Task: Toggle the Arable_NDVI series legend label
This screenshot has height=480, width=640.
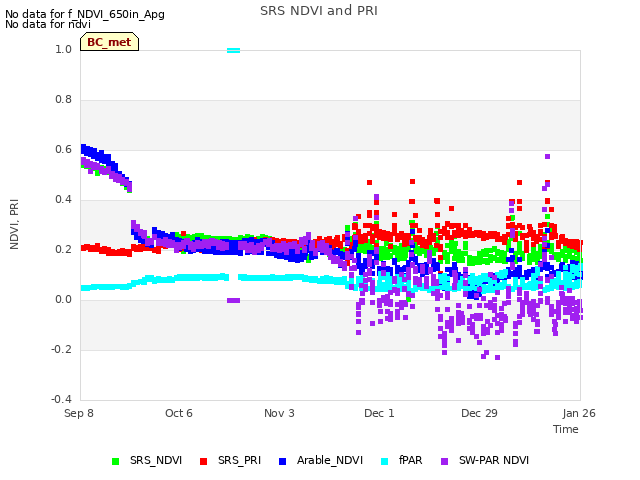Action: [x=330, y=460]
